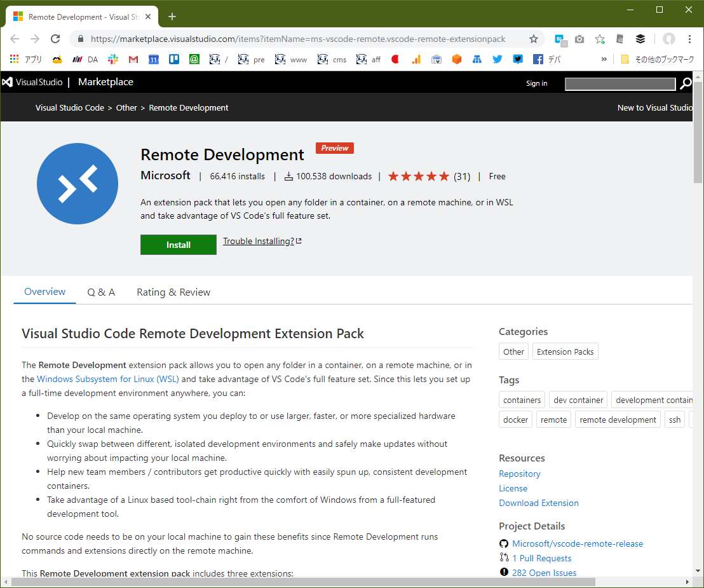Expand the hidden bookmarks chevron
The width and height of the screenshot is (704, 588).
(x=604, y=59)
